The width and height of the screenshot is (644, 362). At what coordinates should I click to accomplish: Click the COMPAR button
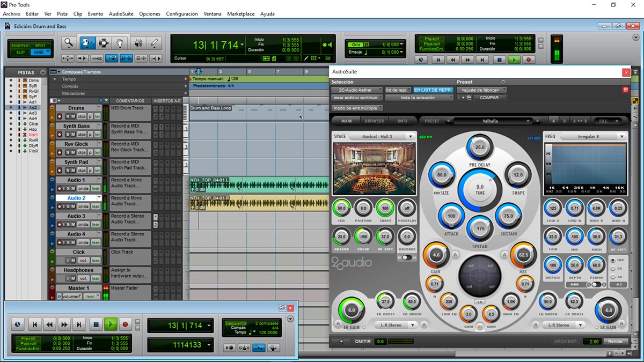pyautogui.click(x=489, y=98)
